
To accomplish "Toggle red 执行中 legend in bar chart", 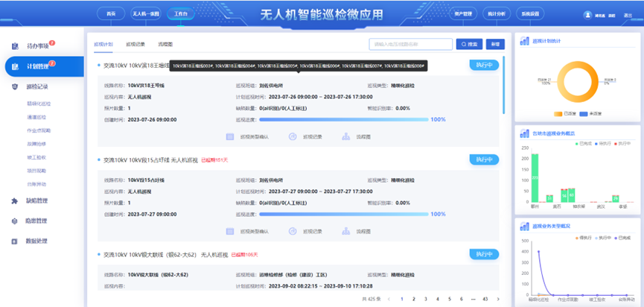I will pos(622,143).
